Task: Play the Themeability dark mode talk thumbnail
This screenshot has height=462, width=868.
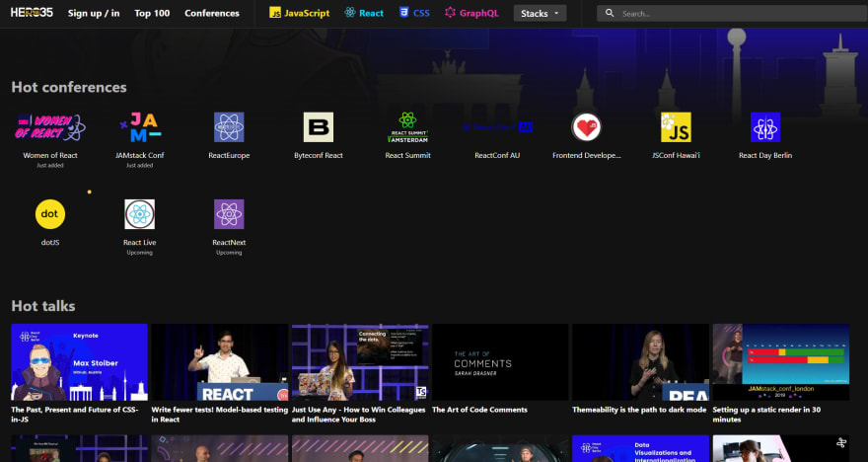Action: [x=640, y=362]
